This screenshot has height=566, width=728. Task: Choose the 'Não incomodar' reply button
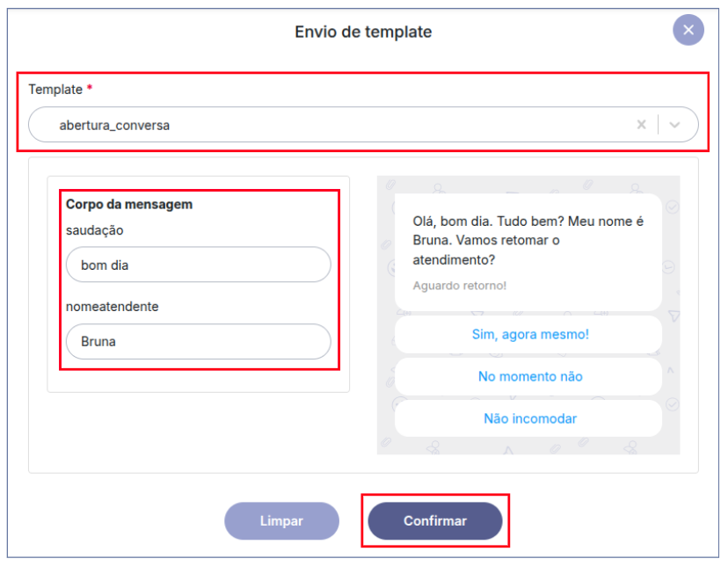coord(529,418)
